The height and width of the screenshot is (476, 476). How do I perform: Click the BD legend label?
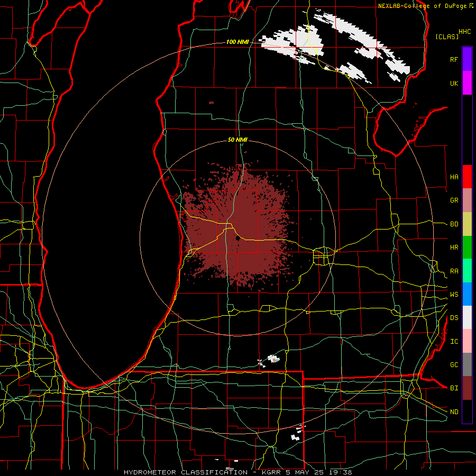pyautogui.click(x=454, y=224)
